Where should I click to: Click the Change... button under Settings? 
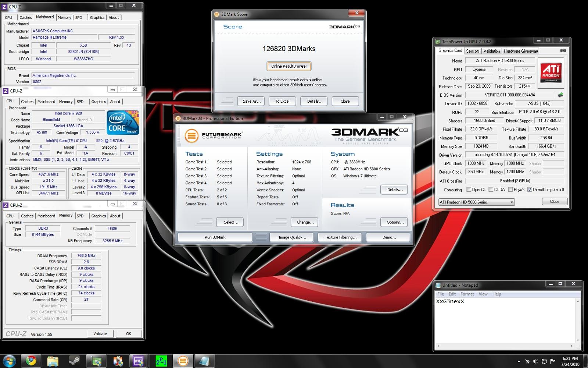coord(305,222)
